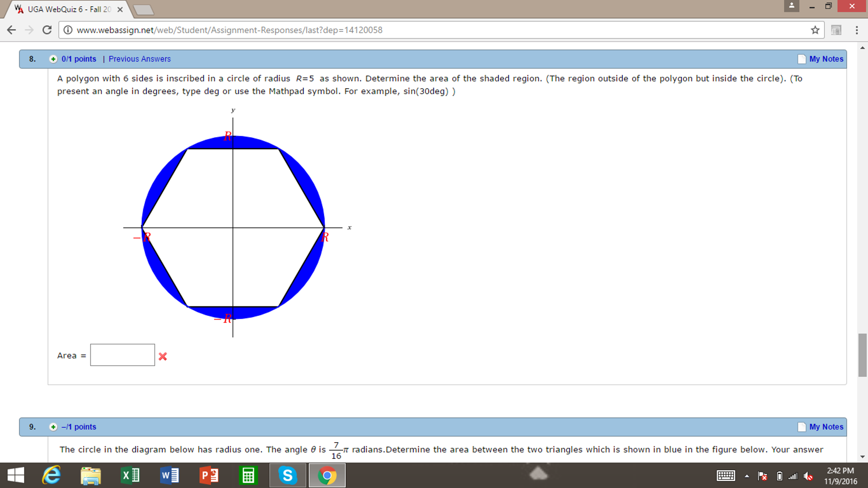
Task: Open the touch keyboard icon in the system tray
Action: point(726,476)
